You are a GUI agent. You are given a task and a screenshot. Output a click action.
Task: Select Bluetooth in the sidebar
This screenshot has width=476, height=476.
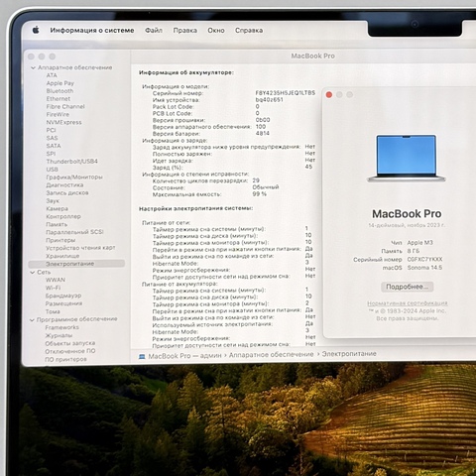pyautogui.click(x=59, y=91)
